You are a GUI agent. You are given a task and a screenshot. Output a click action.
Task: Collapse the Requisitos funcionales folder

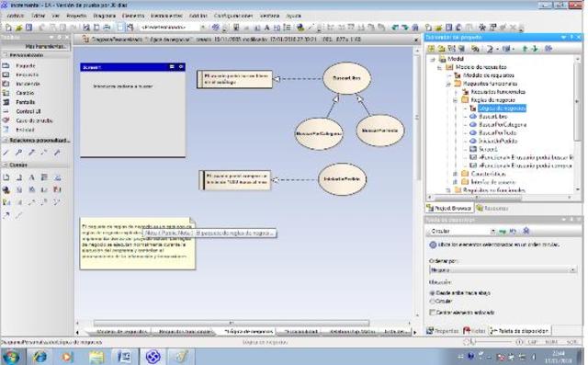pyautogui.click(x=447, y=84)
